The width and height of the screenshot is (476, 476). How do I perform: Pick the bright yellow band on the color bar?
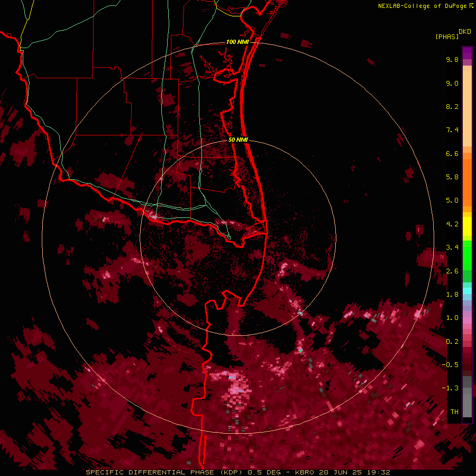click(x=467, y=226)
